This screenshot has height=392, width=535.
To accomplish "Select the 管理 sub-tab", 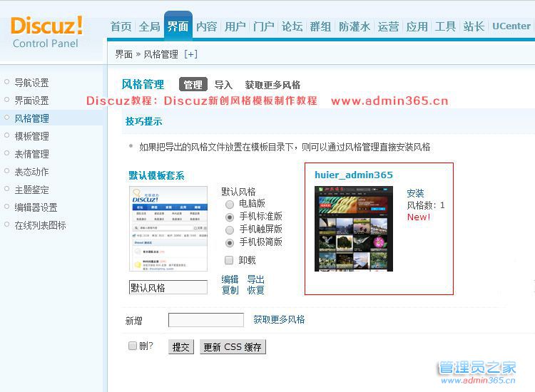I will click(x=193, y=85).
